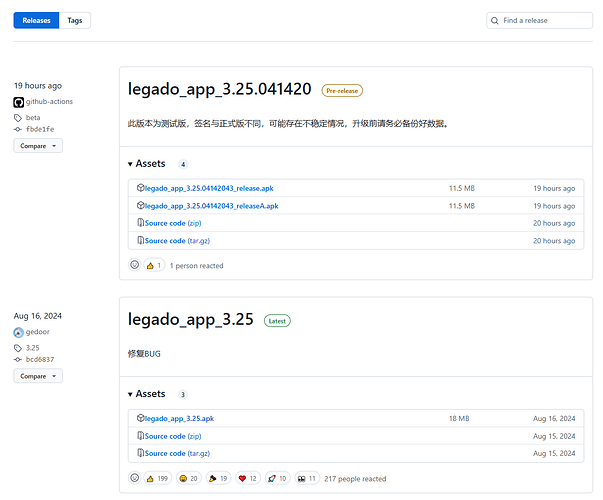603x500 pixels.
Task: Download pre-release Source code (zip)
Action: (173, 223)
